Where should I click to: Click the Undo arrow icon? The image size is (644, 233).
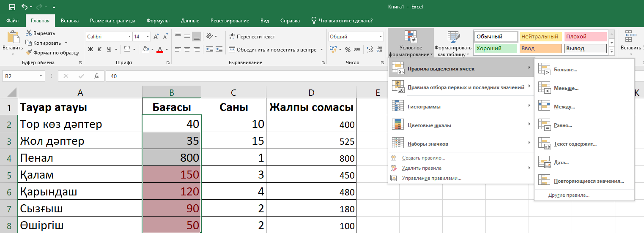25,7
